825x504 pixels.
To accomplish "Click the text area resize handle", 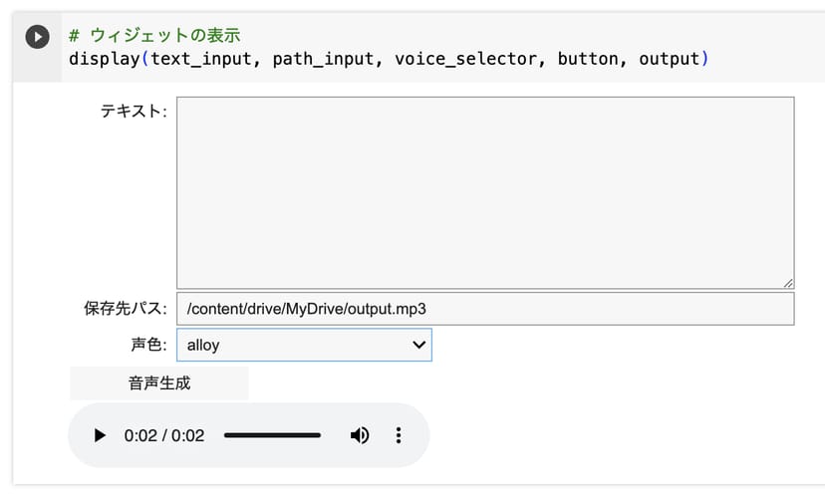I will pyautogui.click(x=788, y=283).
